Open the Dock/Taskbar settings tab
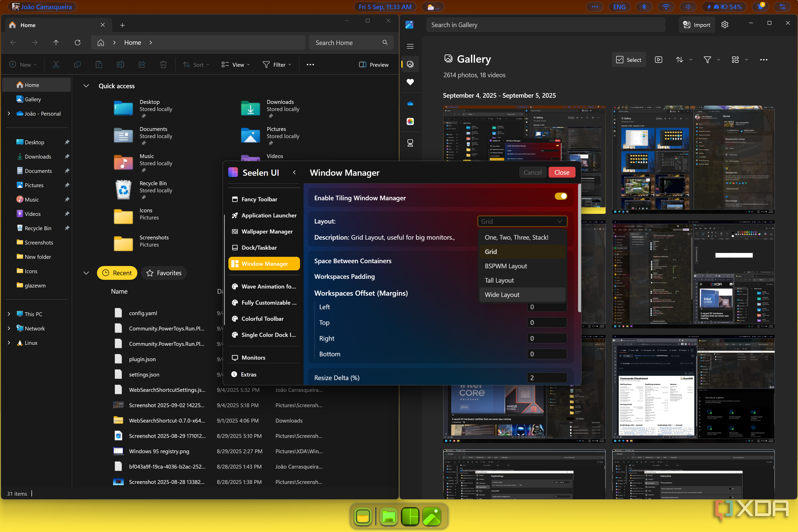The width and height of the screenshot is (798, 532). click(x=259, y=247)
